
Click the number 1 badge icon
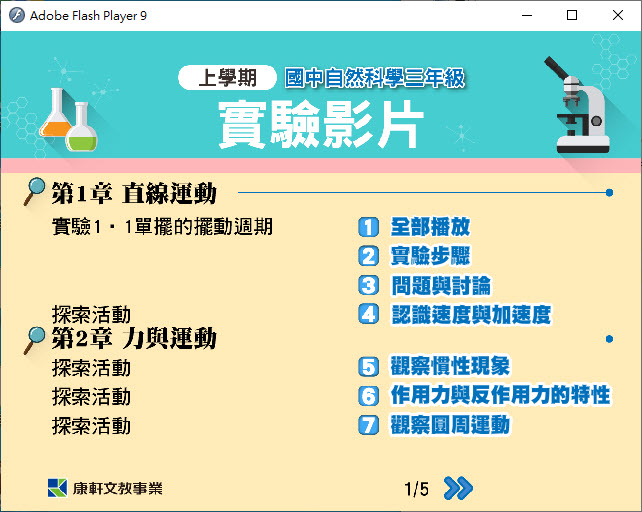pyautogui.click(x=369, y=227)
